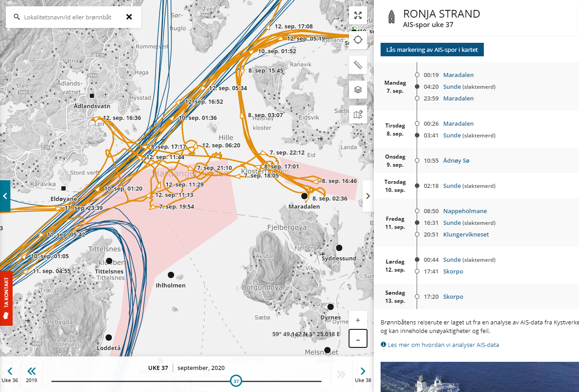Viewport: 579px width, 392px height.
Task: Select the Loddetå site marker
Action: tap(109, 337)
